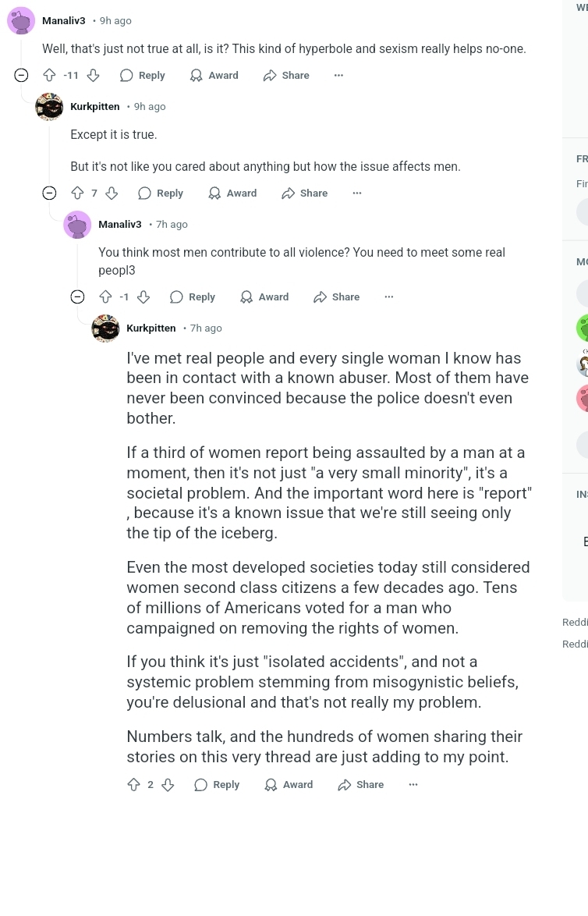Upvote Manaliv3's reply scored -1
This screenshot has height=916, width=588.
coord(105,297)
